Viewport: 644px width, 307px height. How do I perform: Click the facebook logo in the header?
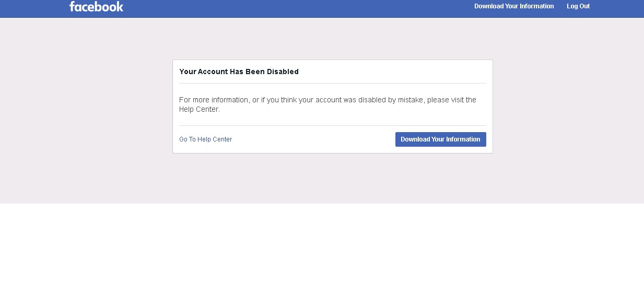(x=96, y=6)
